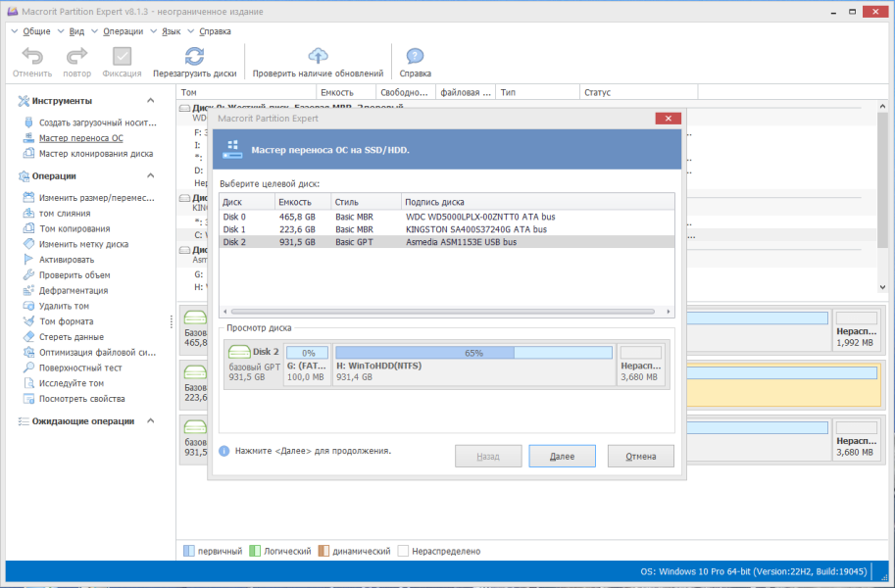Viewport: 895px width, 588px height.
Task: Click the 1,992 MB unallocated block in main window
Action: tap(856, 330)
